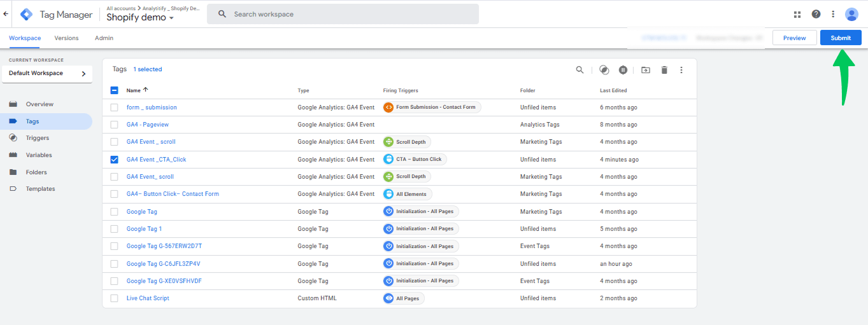Click the add/remove triggers overlap icon
This screenshot has height=325, width=868.
pyautogui.click(x=604, y=70)
